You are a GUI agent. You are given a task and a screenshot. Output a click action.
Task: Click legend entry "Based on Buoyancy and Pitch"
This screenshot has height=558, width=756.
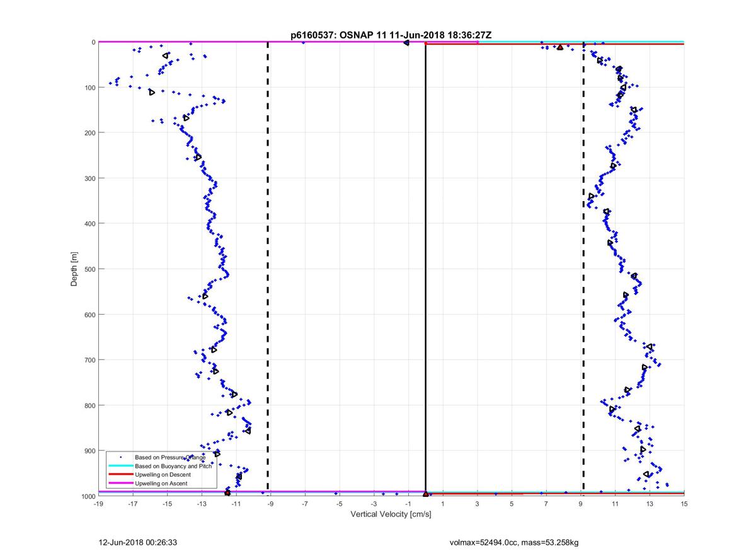(175, 466)
